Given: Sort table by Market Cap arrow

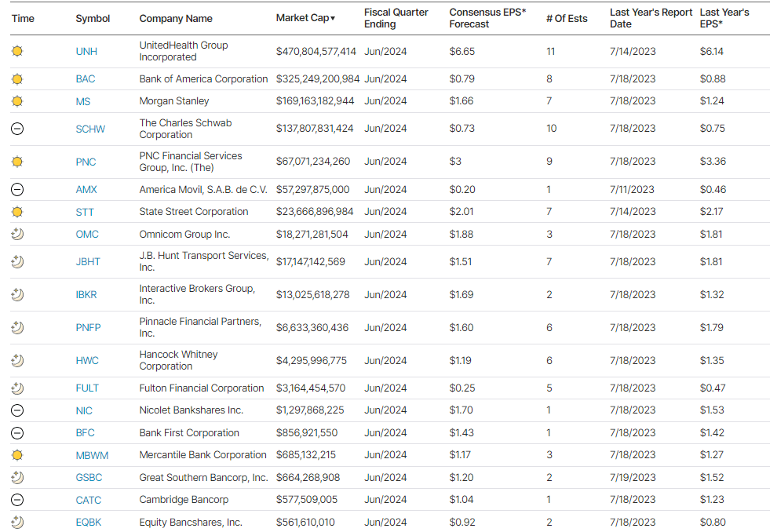Looking at the screenshot, I should 333,18.
